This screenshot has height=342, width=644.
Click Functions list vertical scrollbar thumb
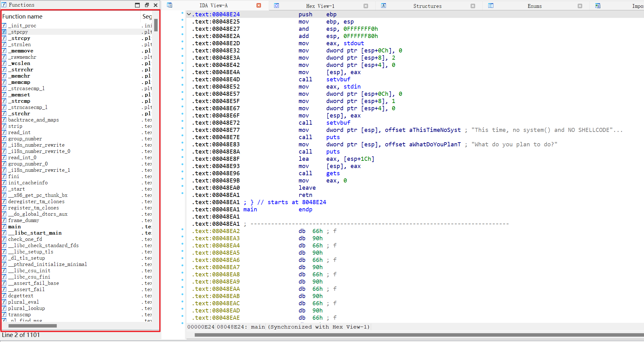[x=156, y=25]
